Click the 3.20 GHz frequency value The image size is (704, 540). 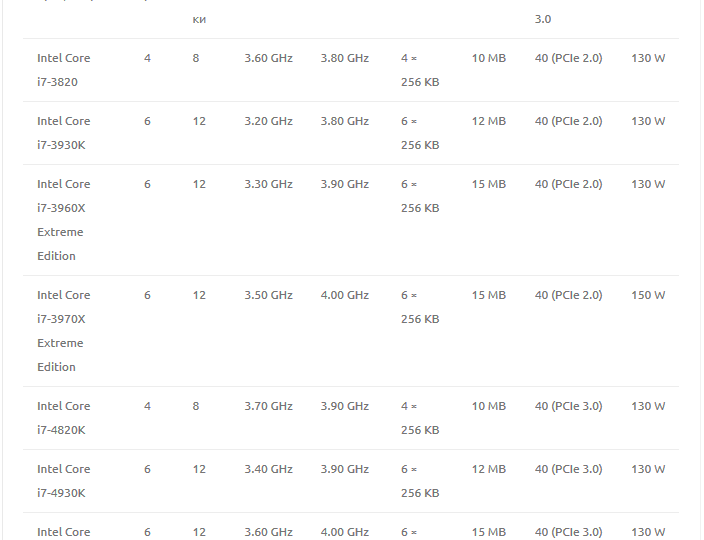(268, 121)
